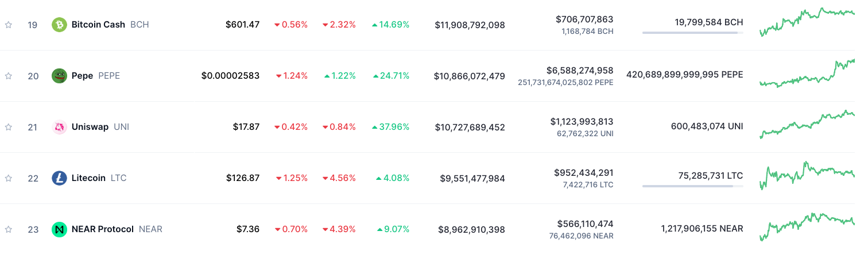
Task: Go to NEAR Protocol details
Action: click(x=103, y=229)
